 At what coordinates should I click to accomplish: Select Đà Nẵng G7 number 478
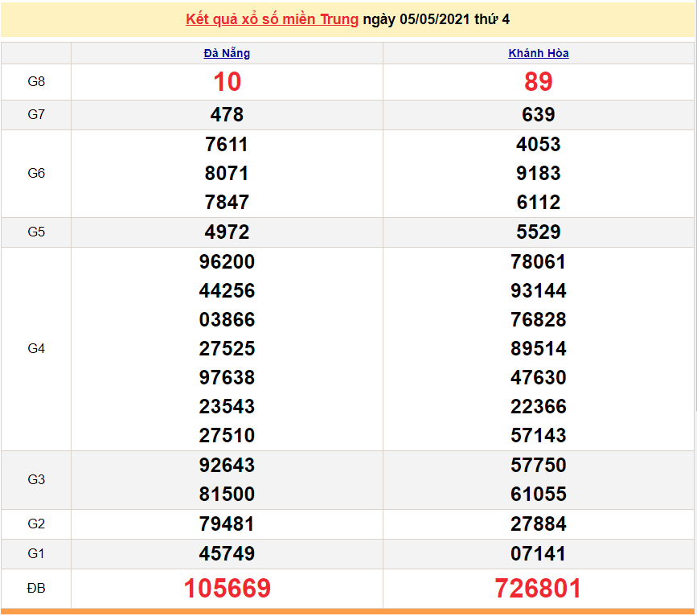click(227, 115)
